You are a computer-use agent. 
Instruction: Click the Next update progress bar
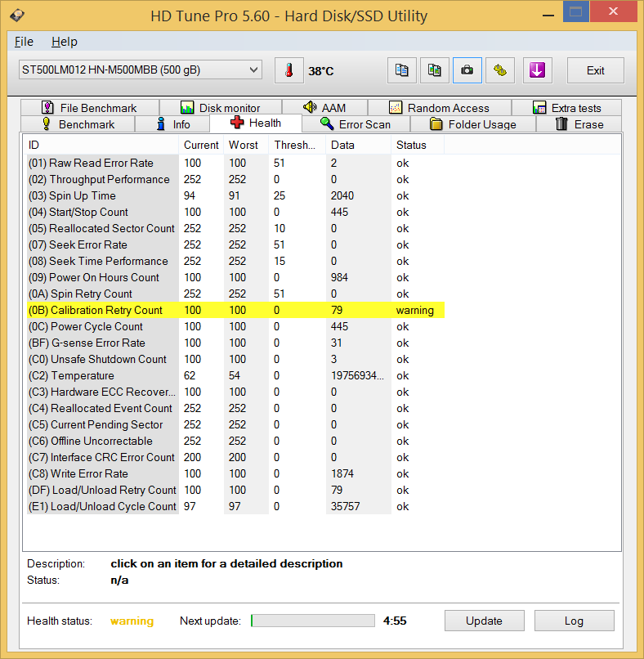tap(312, 621)
